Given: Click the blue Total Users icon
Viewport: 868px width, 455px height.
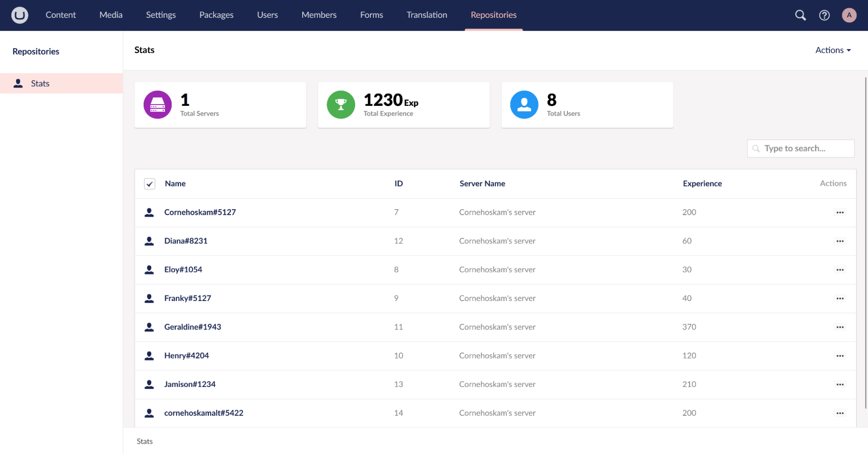Looking at the screenshot, I should coord(524,105).
